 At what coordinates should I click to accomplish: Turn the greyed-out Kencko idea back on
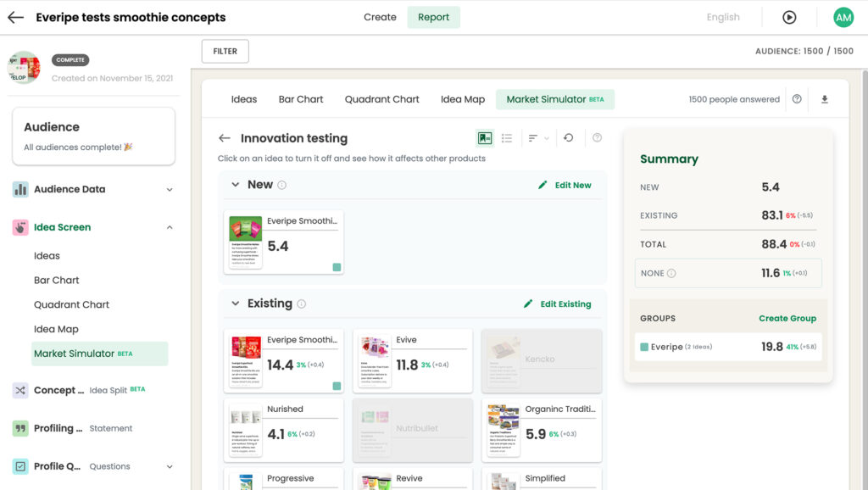542,361
